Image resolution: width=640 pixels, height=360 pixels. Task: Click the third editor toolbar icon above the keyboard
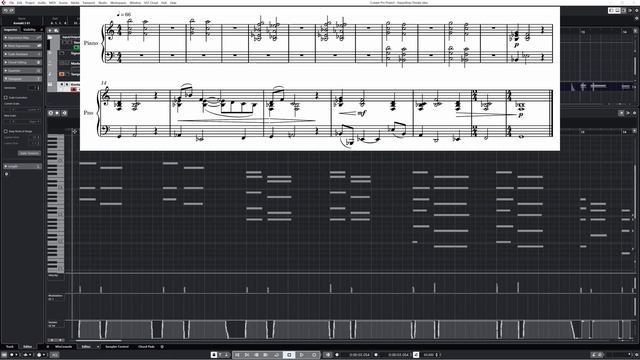pos(64,113)
